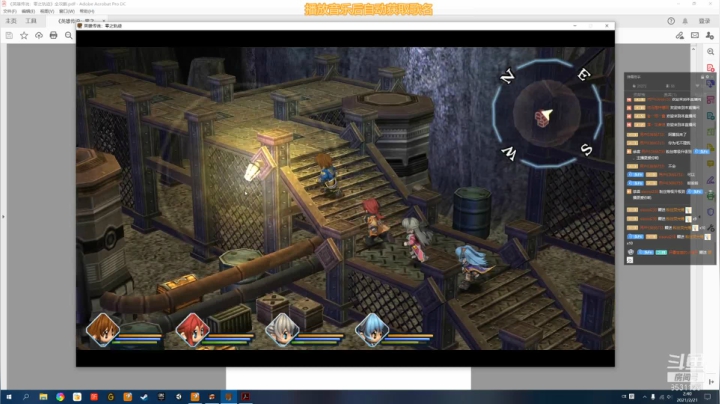Send file by email envelope icon
The height and width of the screenshot is (404, 720).
coord(695,35)
